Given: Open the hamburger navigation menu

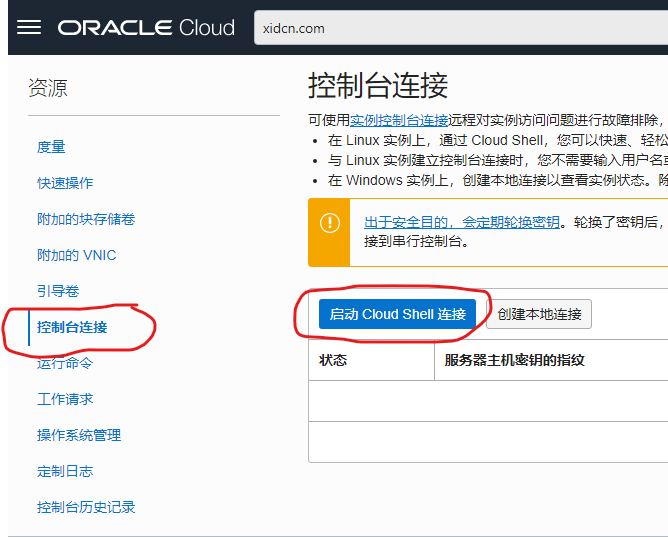Looking at the screenshot, I should pyautogui.click(x=29, y=27).
